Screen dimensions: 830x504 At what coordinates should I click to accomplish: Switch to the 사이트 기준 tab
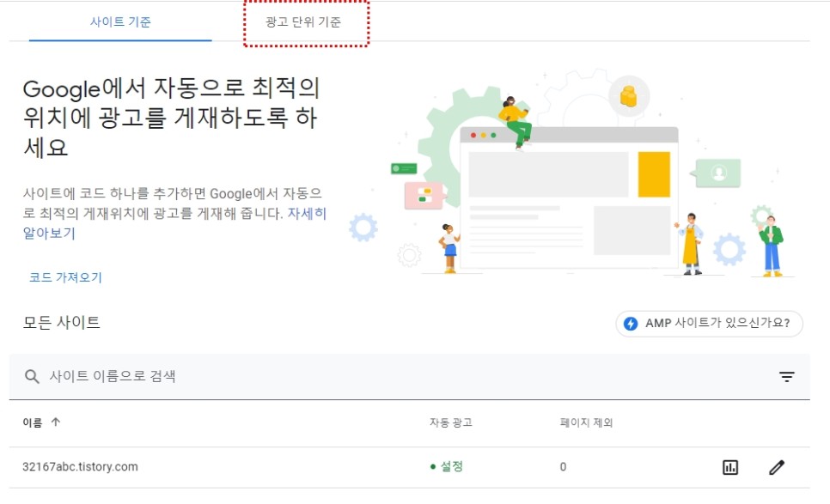click(120, 21)
